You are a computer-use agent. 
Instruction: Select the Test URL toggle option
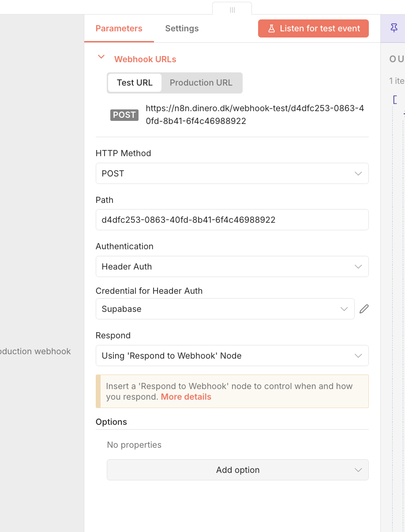tap(135, 82)
